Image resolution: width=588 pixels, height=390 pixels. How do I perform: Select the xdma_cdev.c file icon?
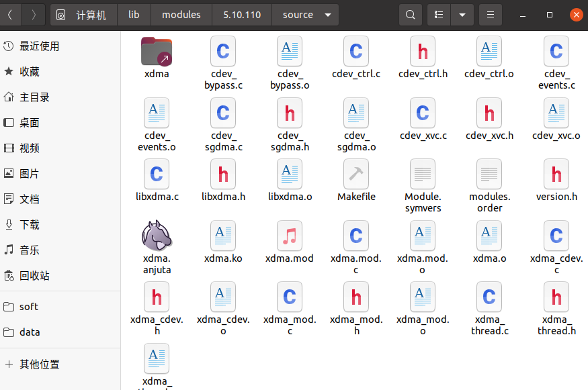556,236
